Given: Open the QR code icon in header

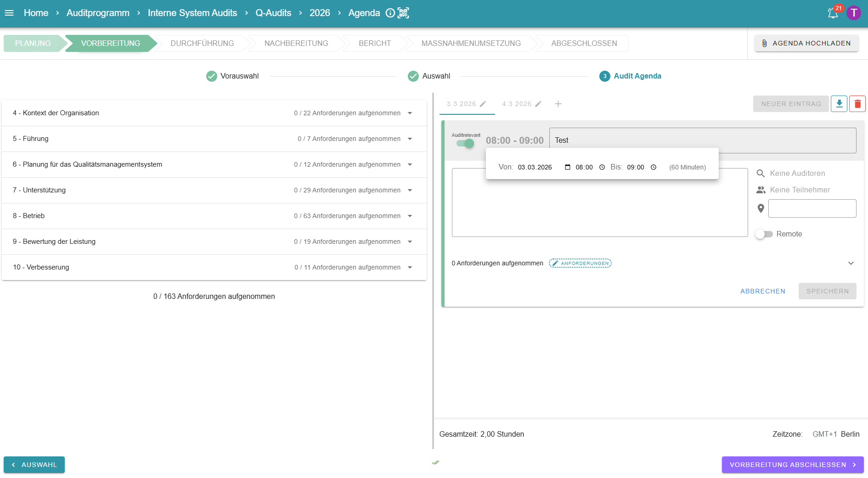Looking at the screenshot, I should (403, 13).
